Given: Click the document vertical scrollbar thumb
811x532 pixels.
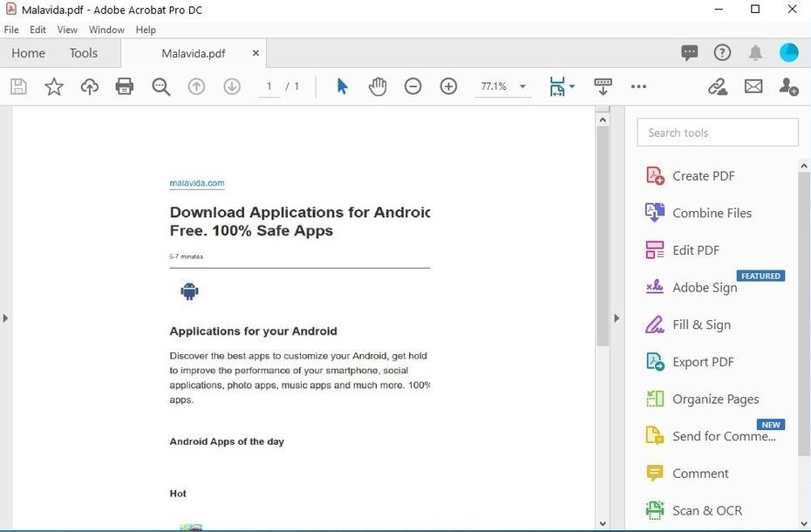Looking at the screenshot, I should [603, 236].
